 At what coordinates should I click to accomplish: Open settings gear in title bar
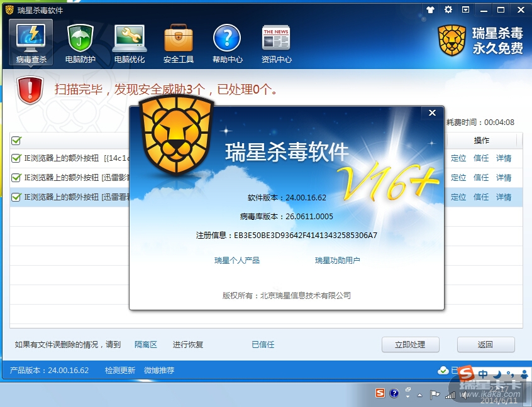448,9
